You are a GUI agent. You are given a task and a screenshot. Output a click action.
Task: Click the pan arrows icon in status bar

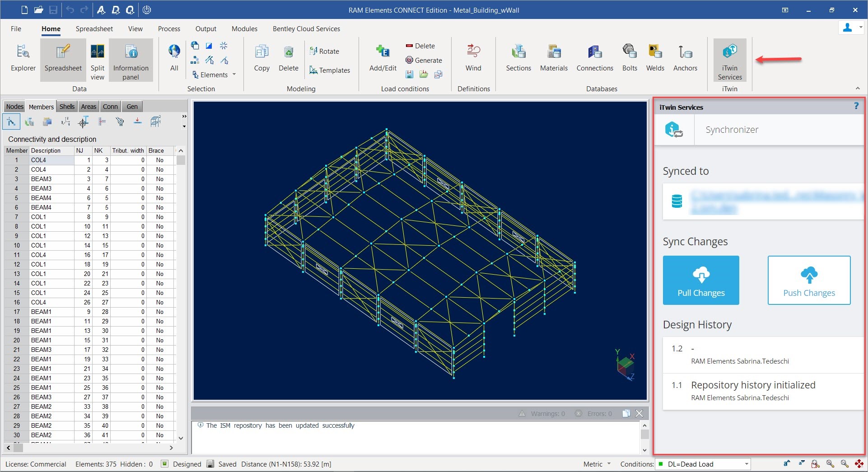(859, 464)
